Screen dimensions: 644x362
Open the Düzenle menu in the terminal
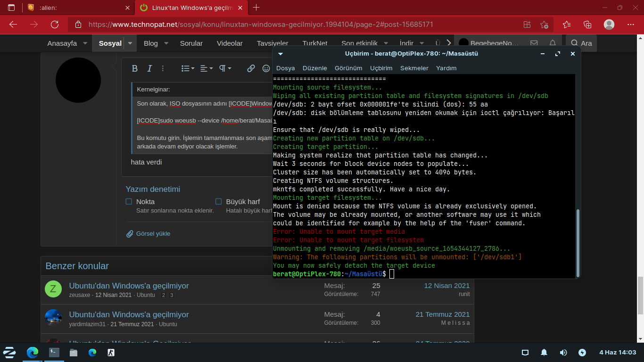point(314,68)
